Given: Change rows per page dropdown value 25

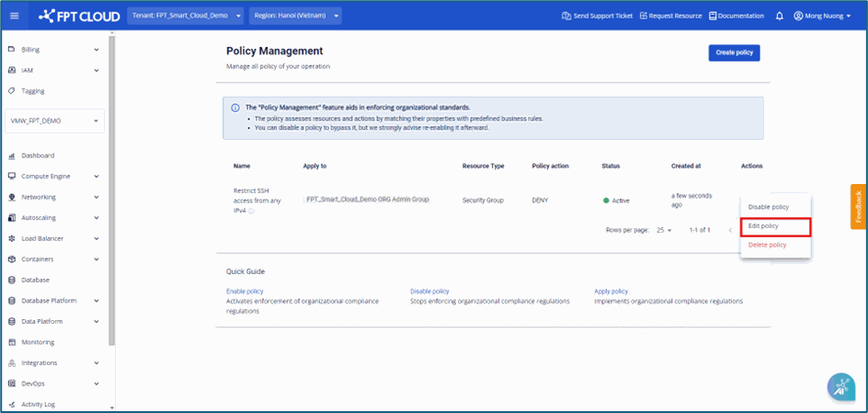Looking at the screenshot, I should click(664, 230).
